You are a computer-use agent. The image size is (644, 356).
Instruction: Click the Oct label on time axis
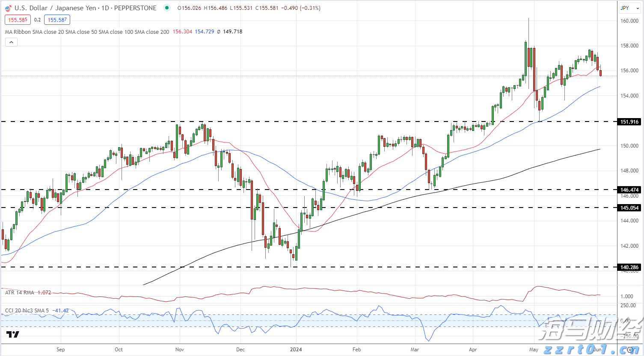[x=119, y=350]
